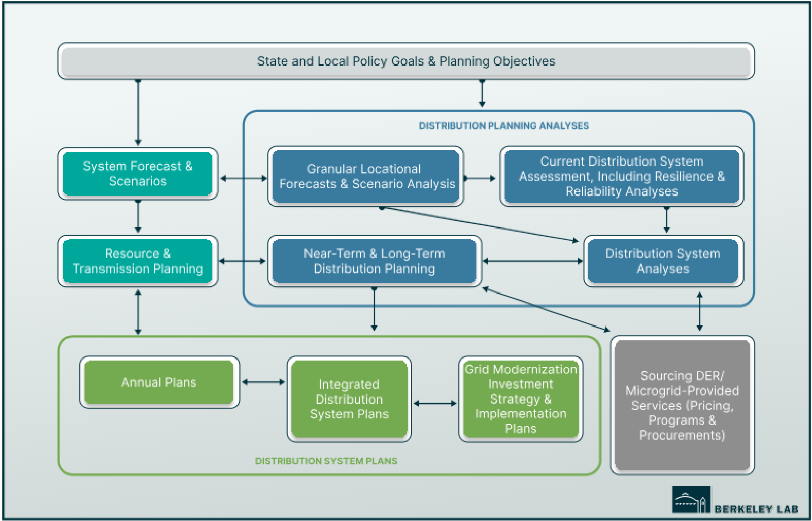Viewport: 812px width, 521px height.
Task: Click arrow linking System Forecast and Granular Forecasts
Action: tap(243, 178)
